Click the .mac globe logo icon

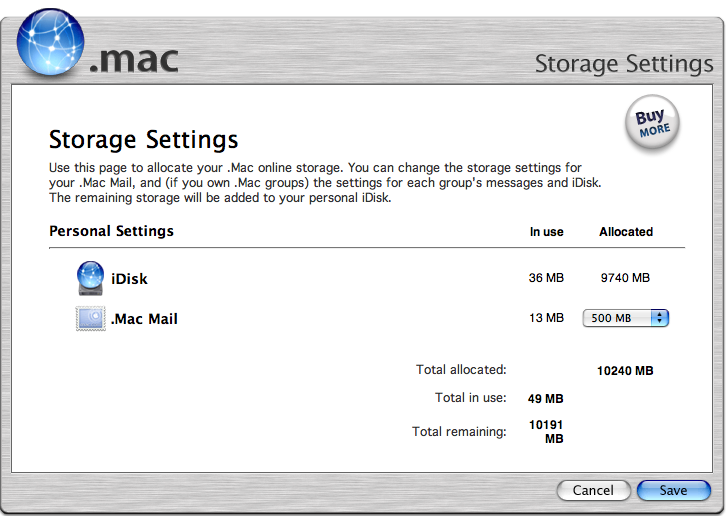coord(51,42)
